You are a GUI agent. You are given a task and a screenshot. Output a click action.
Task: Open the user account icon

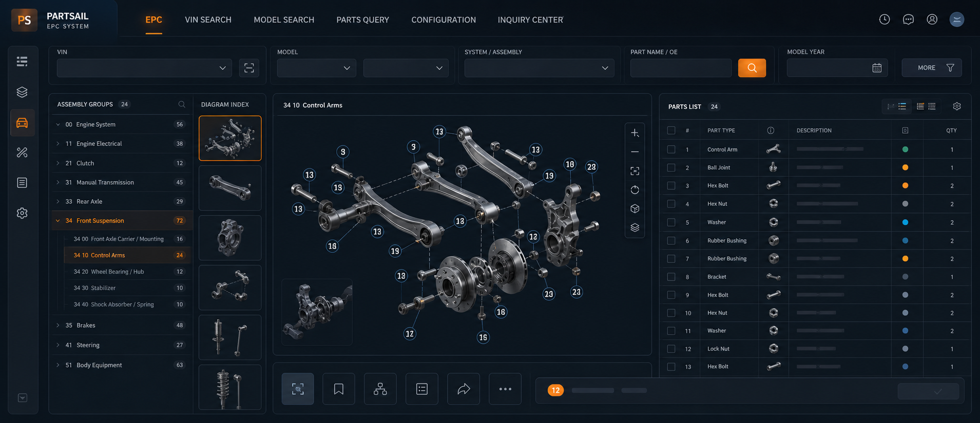(x=932, y=20)
